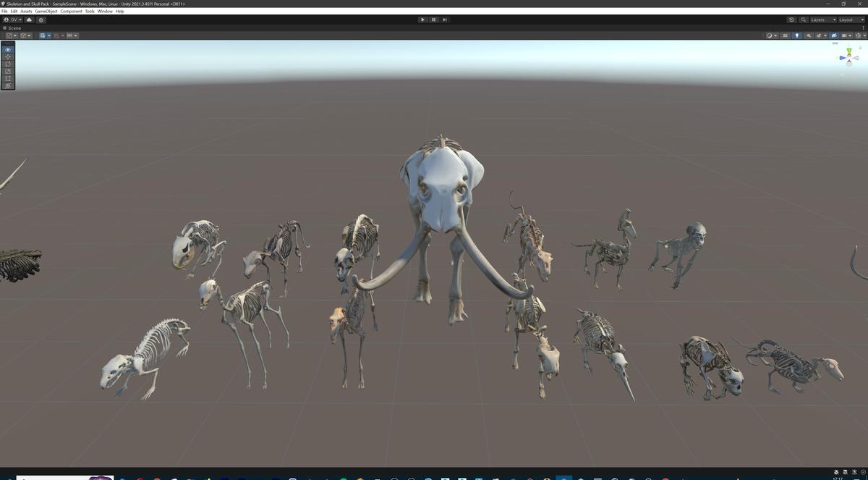Toggle scene lighting with the bulb icon
Screen dimensions: 868x480
[798, 35]
